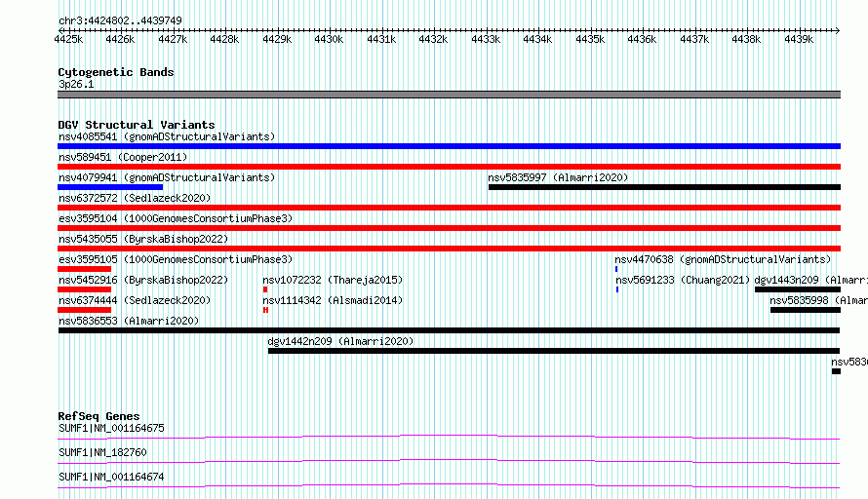Screen dimensions: 868x499
Task: Click the dgv1443n209 variant label
Action: (811, 280)
